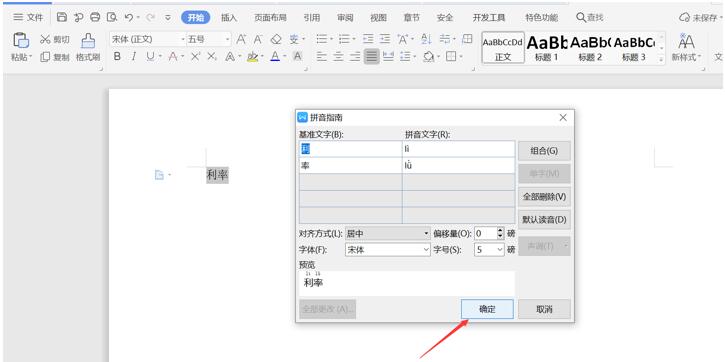
Task: Click the 确定 (OK) button
Action: [487, 309]
